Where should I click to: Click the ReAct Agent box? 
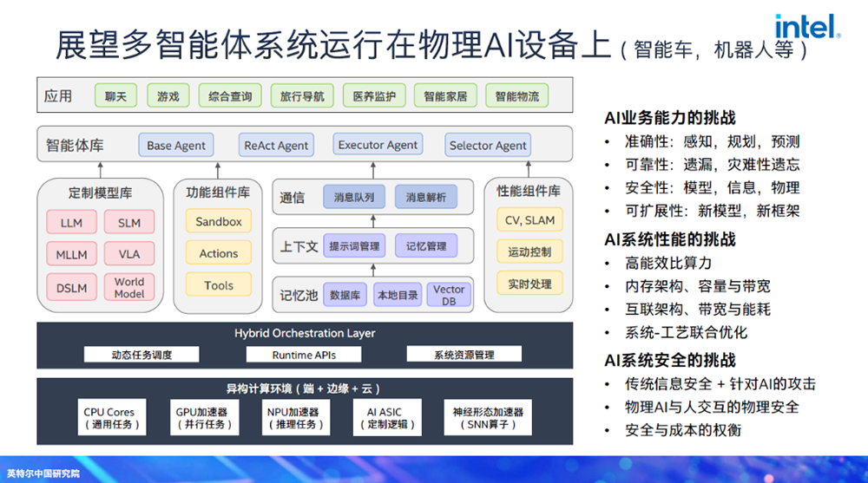(276, 146)
